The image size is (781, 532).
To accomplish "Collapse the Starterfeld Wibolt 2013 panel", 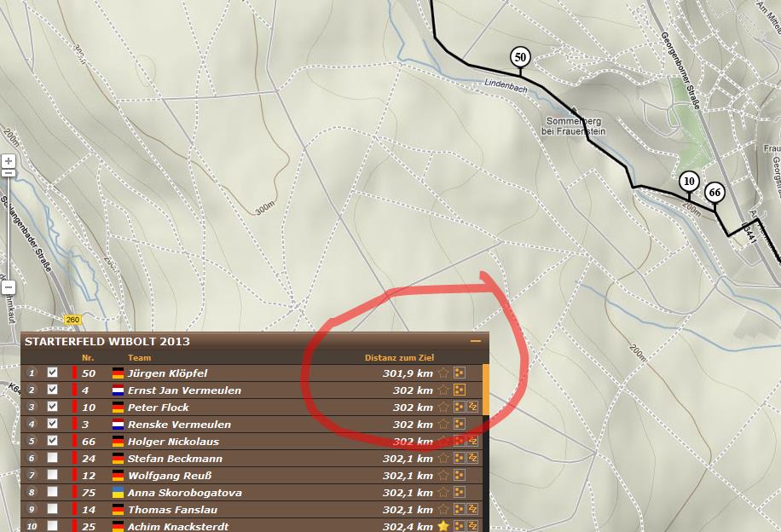I will 476,341.
